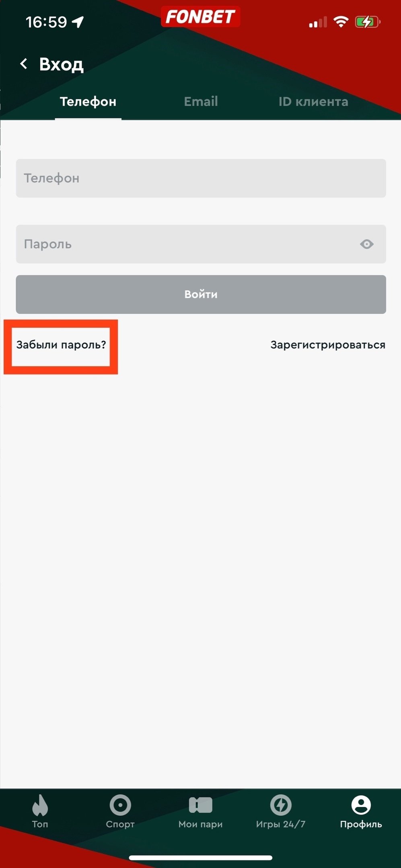
Task: Open Игры 24/7 lightning icon
Action: click(x=281, y=805)
